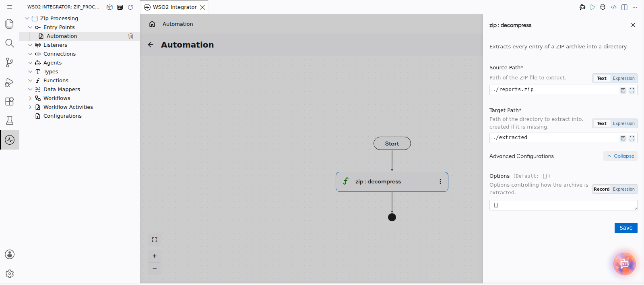Select the WSO2 Integrator activity bar icon

pyautogui.click(x=10, y=140)
